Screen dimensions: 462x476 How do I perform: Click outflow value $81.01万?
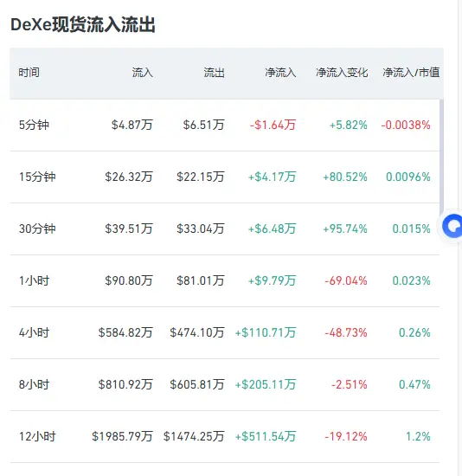pos(201,280)
